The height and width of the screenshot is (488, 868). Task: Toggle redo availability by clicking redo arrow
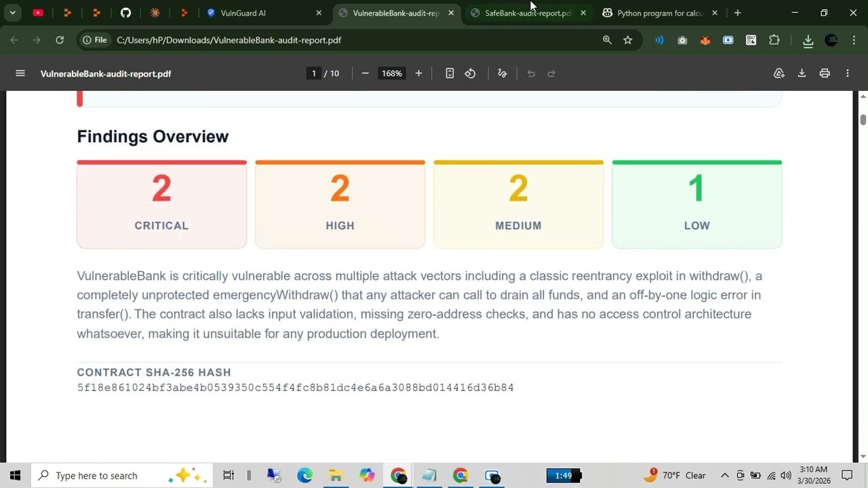coord(551,73)
